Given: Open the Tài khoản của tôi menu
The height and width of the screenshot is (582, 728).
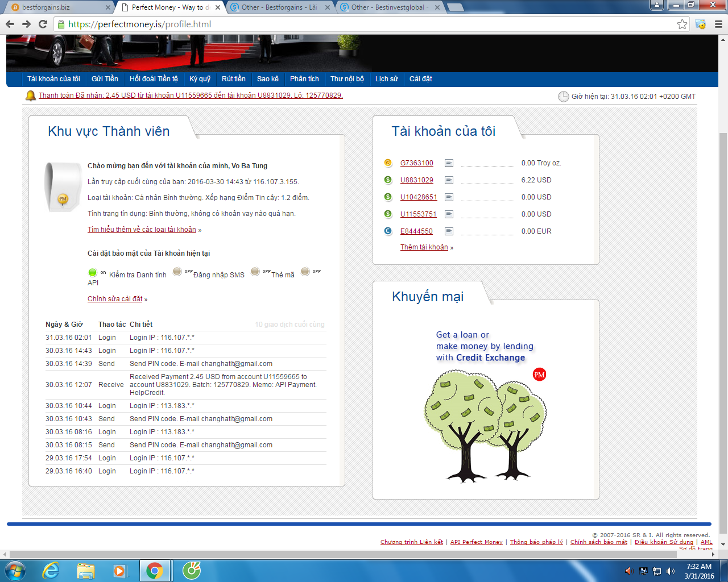Looking at the screenshot, I should click(53, 79).
